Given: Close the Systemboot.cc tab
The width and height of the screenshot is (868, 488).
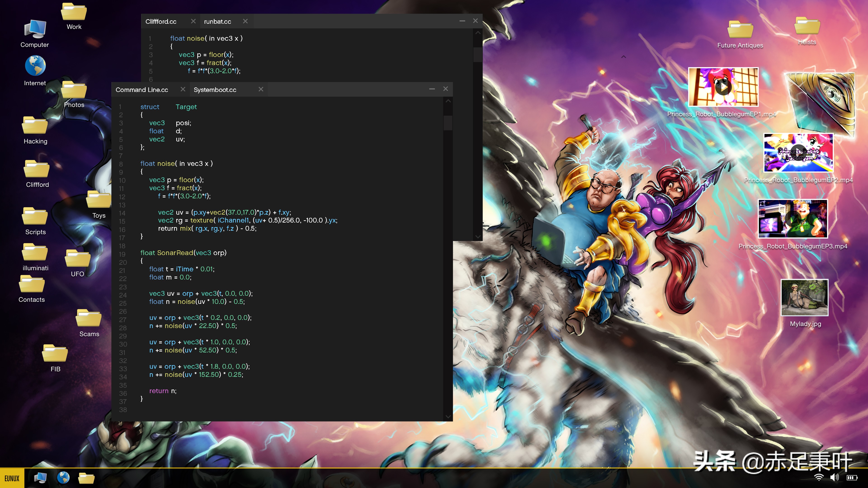Looking at the screenshot, I should coord(261,89).
